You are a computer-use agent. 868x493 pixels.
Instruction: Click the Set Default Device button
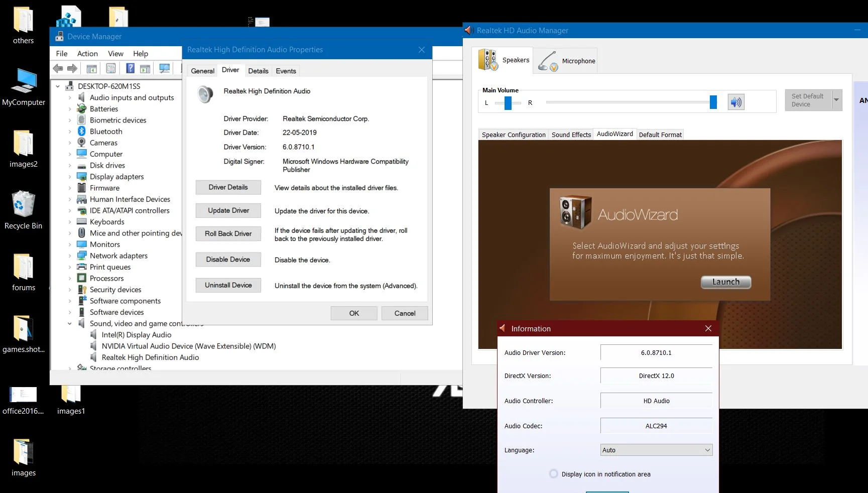pos(808,100)
